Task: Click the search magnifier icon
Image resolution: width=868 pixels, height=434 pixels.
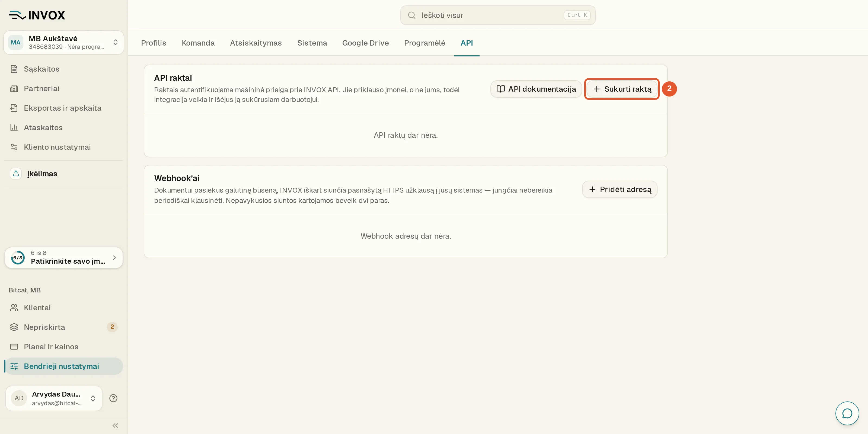Action: (x=411, y=15)
